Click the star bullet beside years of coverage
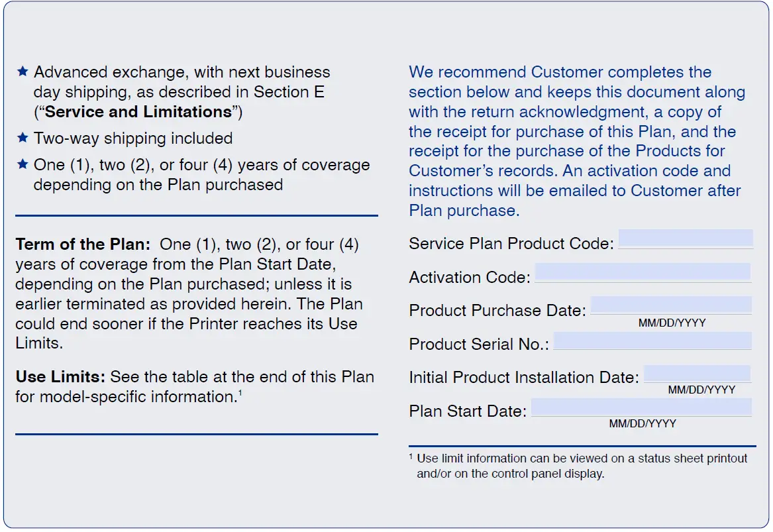 pyautogui.click(x=23, y=164)
